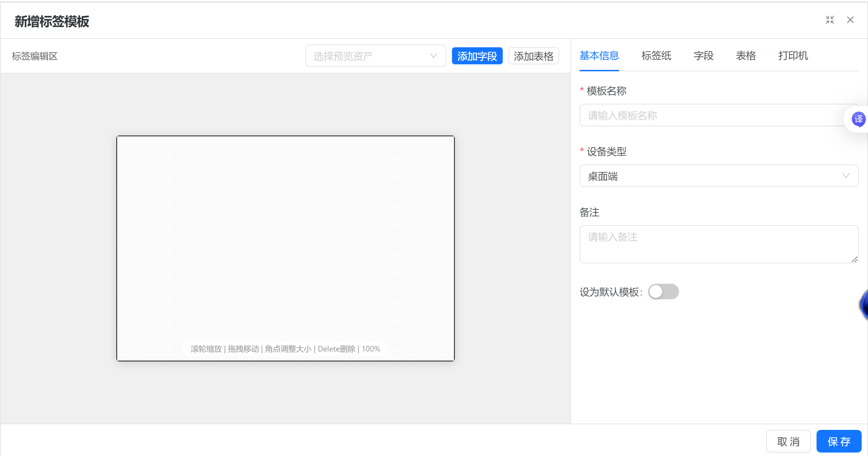Click into the 备注 textarea

point(719,244)
